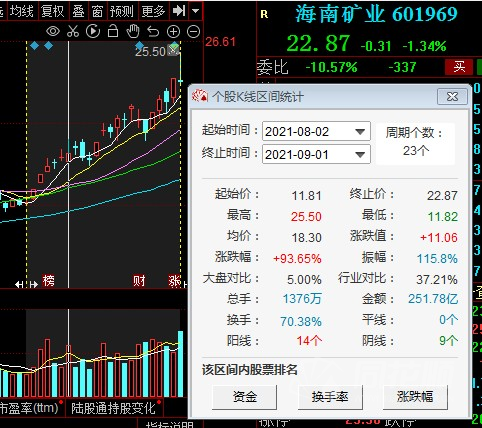Open the 复权 menu item
This screenshot has width=482, height=428.
coord(53,11)
